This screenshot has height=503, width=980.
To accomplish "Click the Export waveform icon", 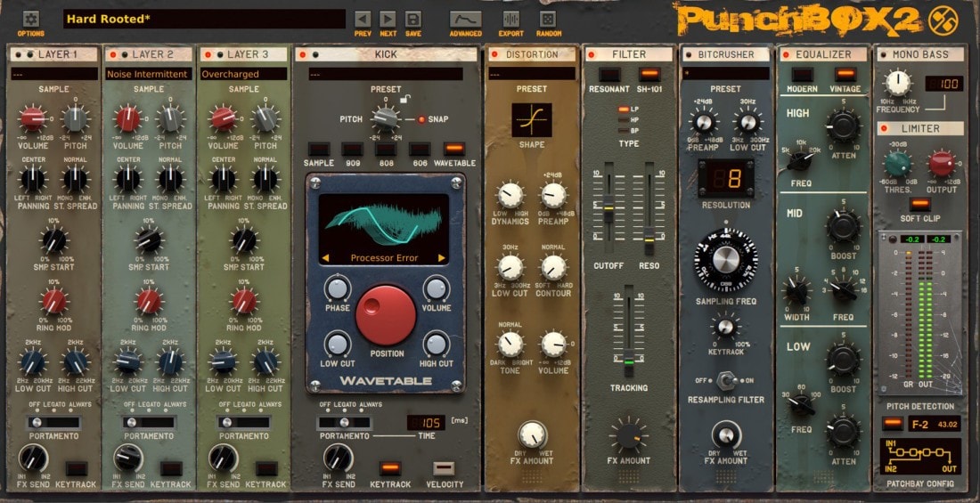I will click(x=511, y=19).
